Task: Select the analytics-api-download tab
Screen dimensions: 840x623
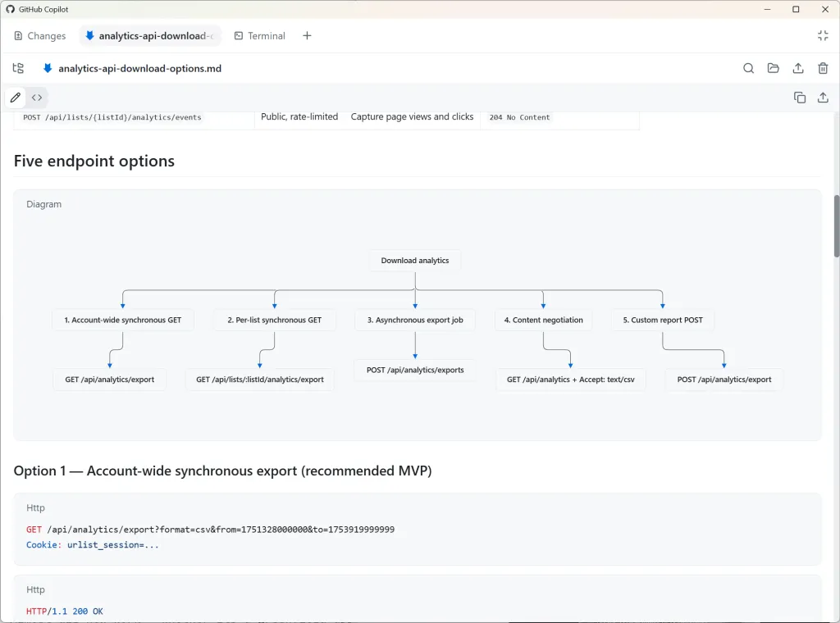Action: coord(150,36)
